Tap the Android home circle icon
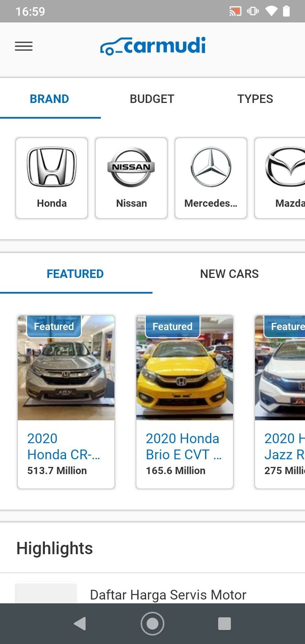This screenshot has height=644, width=305. coord(152,624)
